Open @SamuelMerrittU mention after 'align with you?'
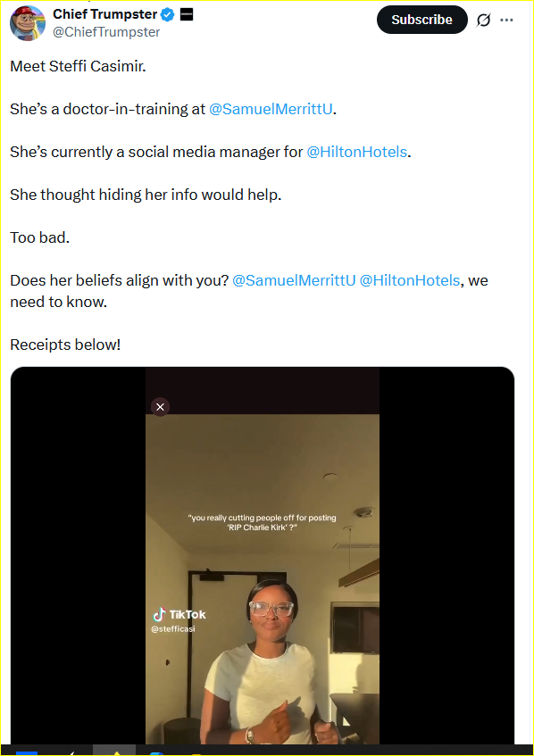This screenshot has width=534, height=756. click(294, 280)
